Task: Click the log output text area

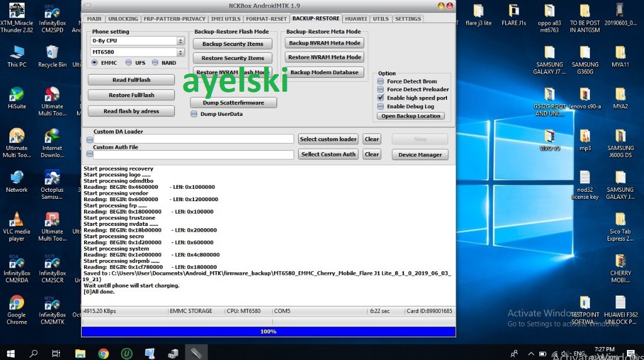Action: [269, 235]
